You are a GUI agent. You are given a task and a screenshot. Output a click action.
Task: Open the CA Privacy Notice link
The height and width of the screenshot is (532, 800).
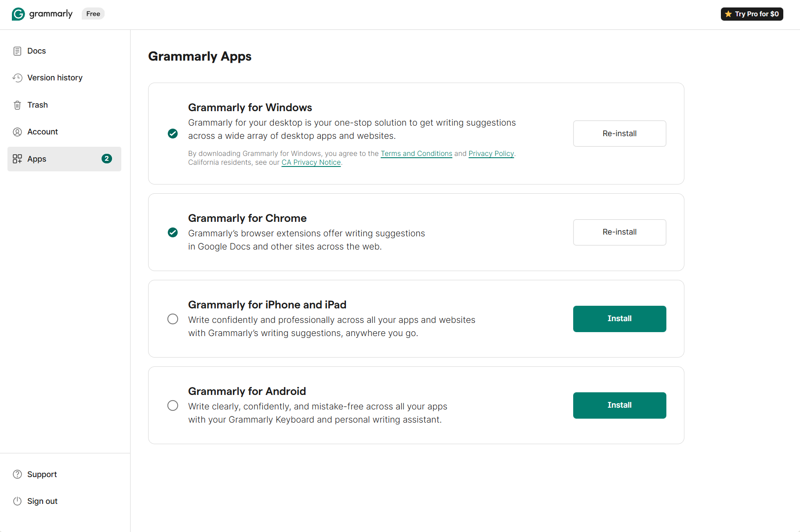click(x=311, y=163)
